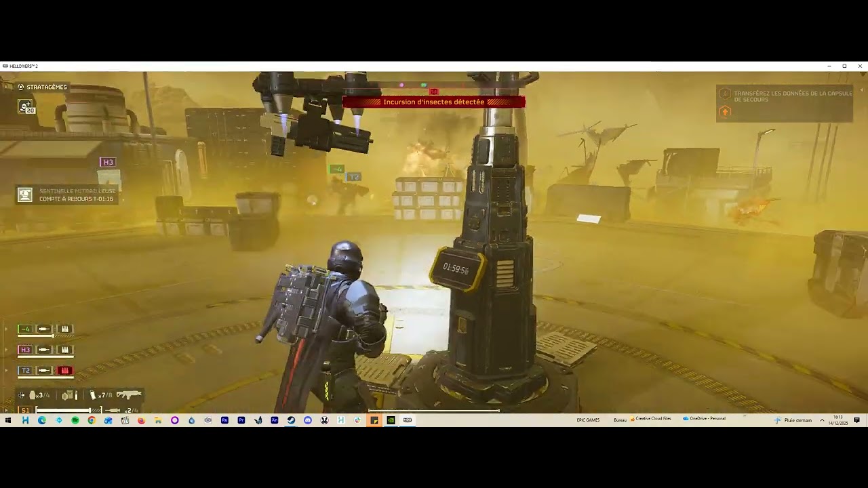Open Adobe Premiere Rush from the taskbar
The height and width of the screenshot is (488, 868).
[224, 420]
